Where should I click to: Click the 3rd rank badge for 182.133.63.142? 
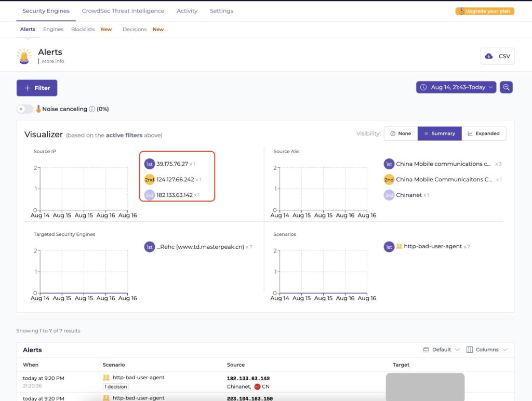149,195
